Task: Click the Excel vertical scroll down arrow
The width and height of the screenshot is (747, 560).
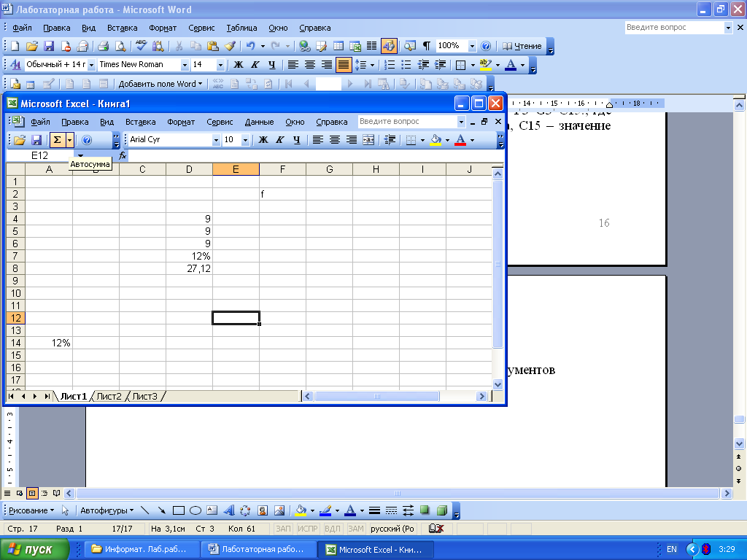Action: pos(498,384)
